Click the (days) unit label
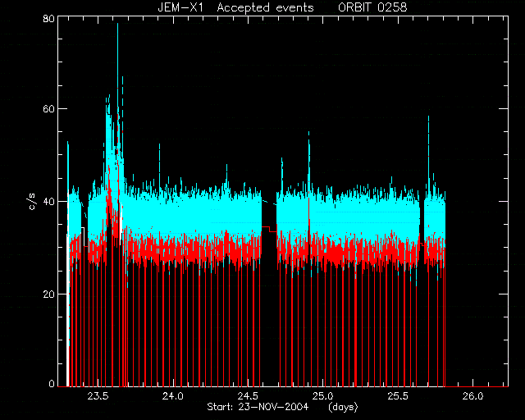Viewport: 525px width, 420px height. pyautogui.click(x=343, y=408)
